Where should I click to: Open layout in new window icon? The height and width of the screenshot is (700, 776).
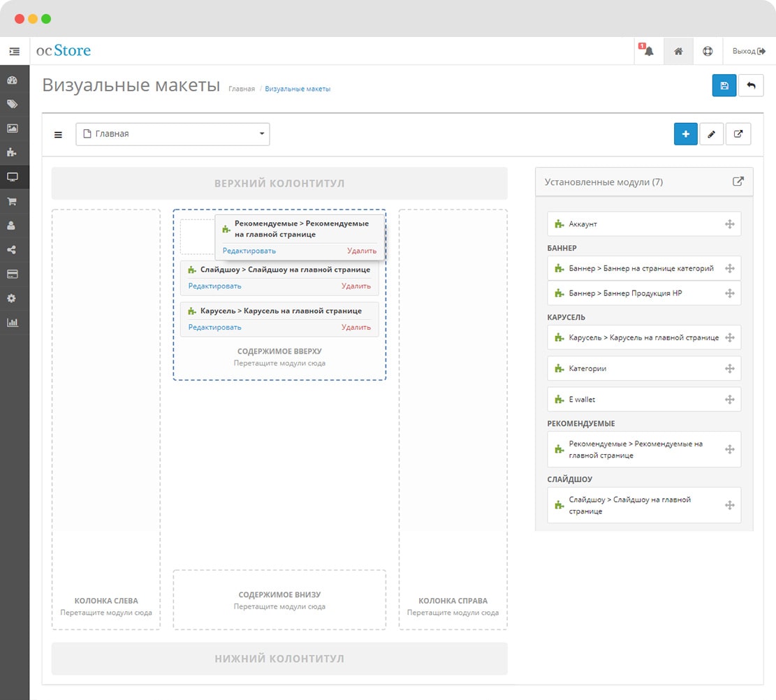738,134
